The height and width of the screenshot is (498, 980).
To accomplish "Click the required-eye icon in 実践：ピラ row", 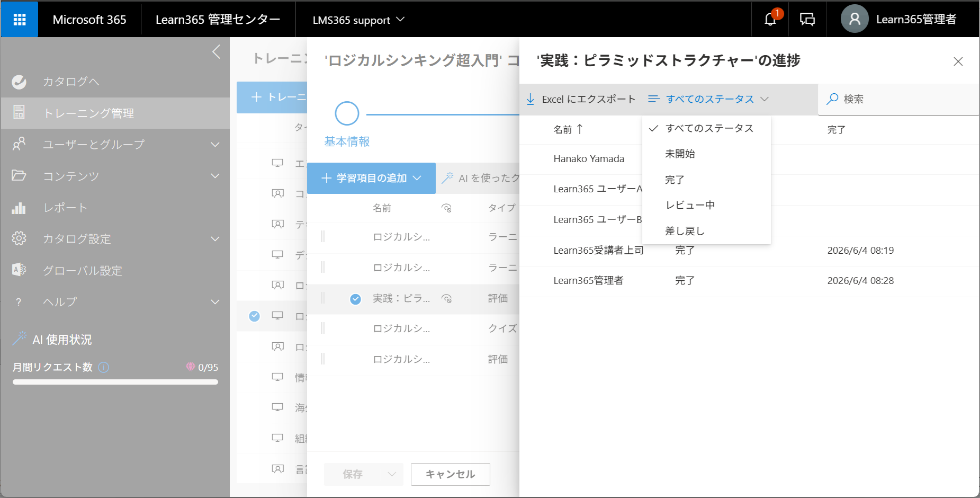I will (447, 299).
